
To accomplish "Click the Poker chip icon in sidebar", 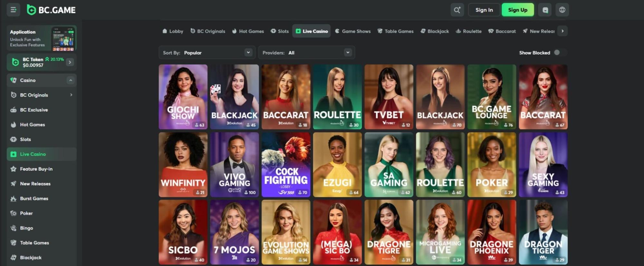I will tap(14, 213).
